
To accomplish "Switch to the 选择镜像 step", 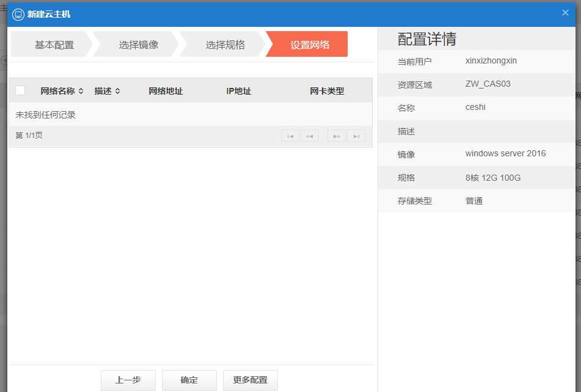I will (x=139, y=45).
